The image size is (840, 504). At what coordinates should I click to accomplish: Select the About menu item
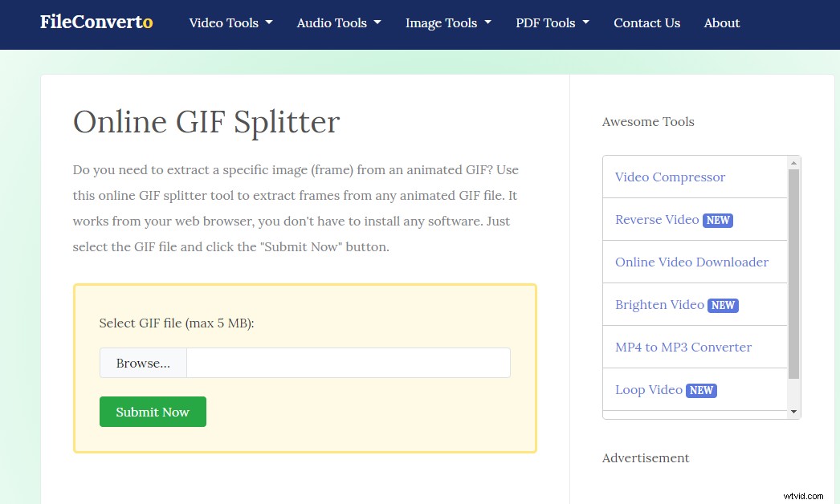point(721,23)
